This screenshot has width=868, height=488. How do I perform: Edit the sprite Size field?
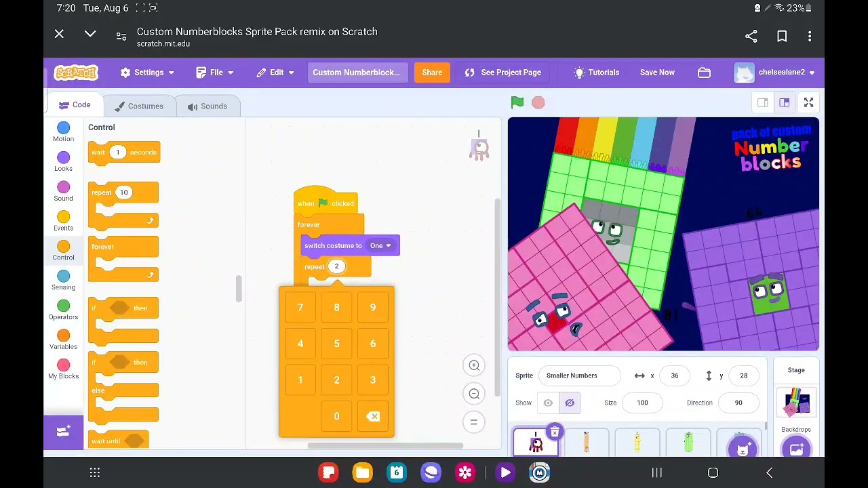[642, 403]
